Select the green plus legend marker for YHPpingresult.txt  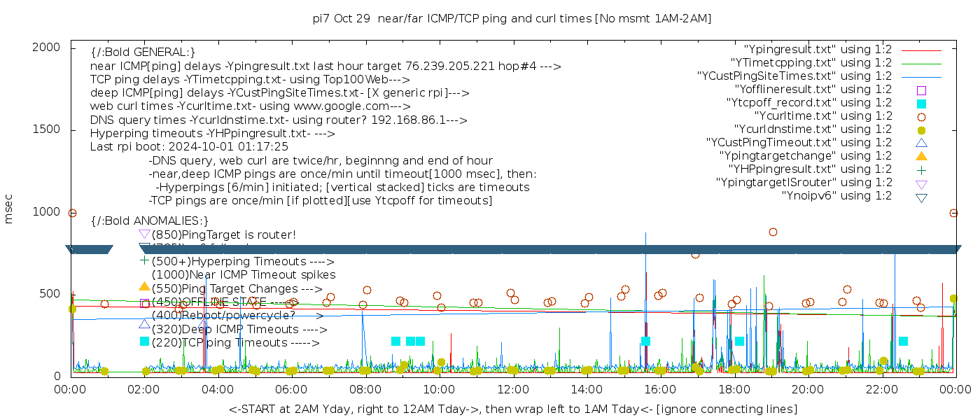921,169
